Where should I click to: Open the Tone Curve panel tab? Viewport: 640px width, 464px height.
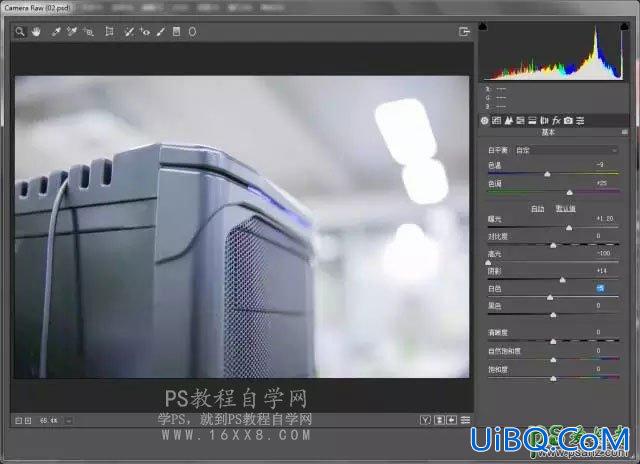coord(496,121)
